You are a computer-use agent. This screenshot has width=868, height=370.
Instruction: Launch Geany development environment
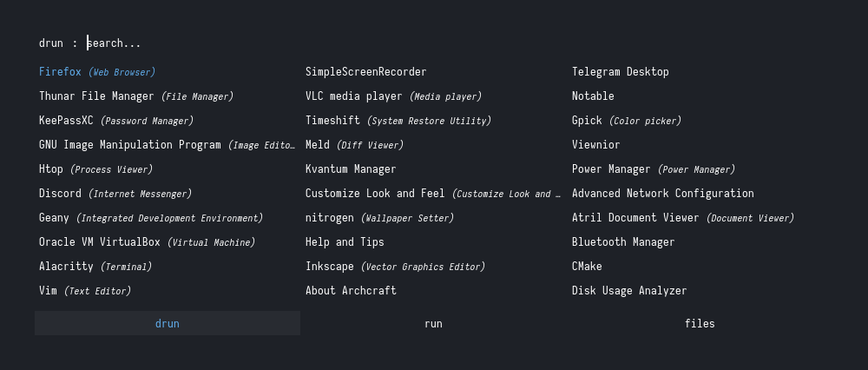tap(151, 218)
